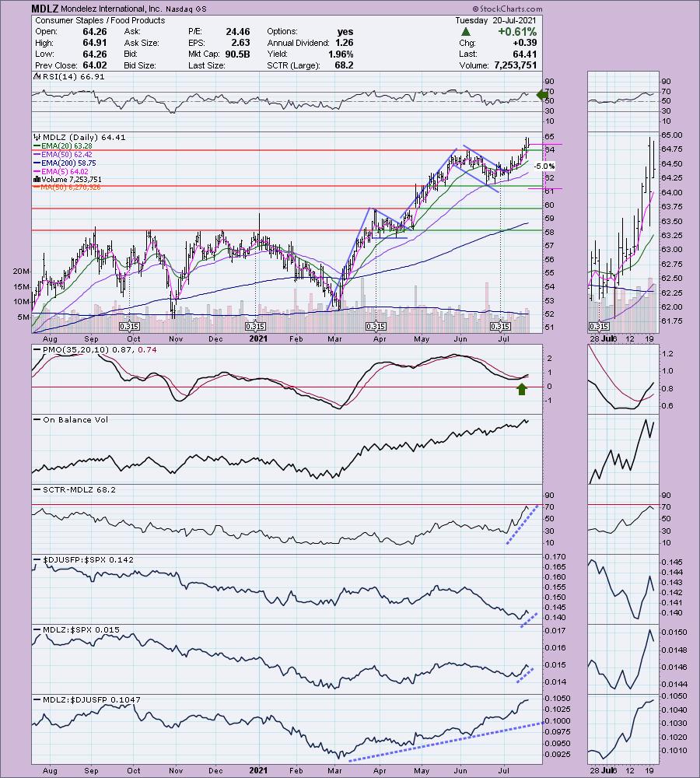The image size is (700, 778).
Task: Click the SCTR-MDLZ 68.2 panel label
Action: pyautogui.click(x=79, y=489)
